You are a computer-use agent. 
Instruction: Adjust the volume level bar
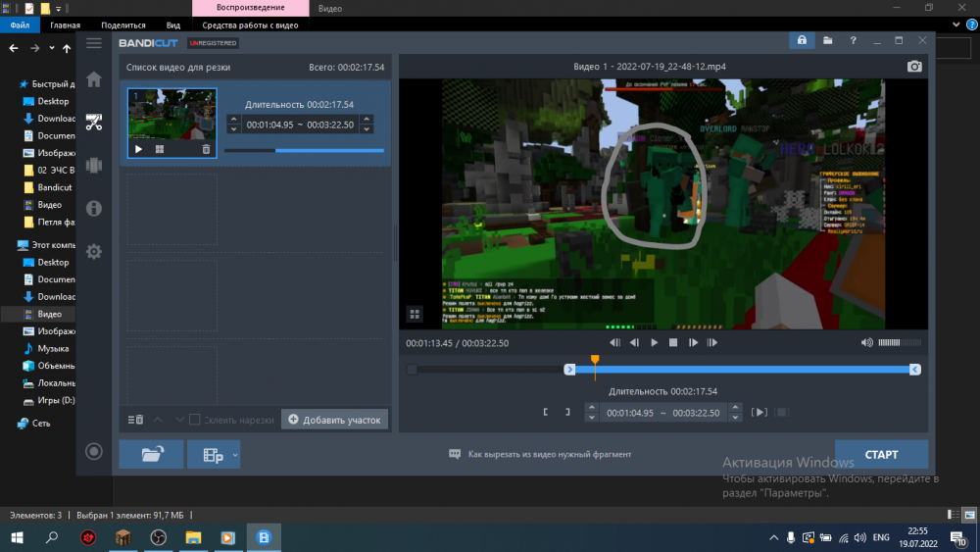point(900,342)
